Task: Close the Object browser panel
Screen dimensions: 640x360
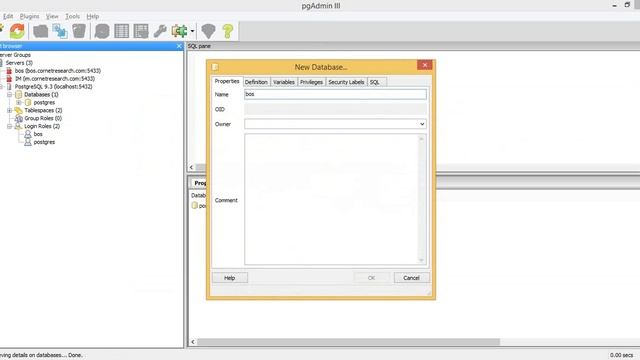Action: coord(179,46)
